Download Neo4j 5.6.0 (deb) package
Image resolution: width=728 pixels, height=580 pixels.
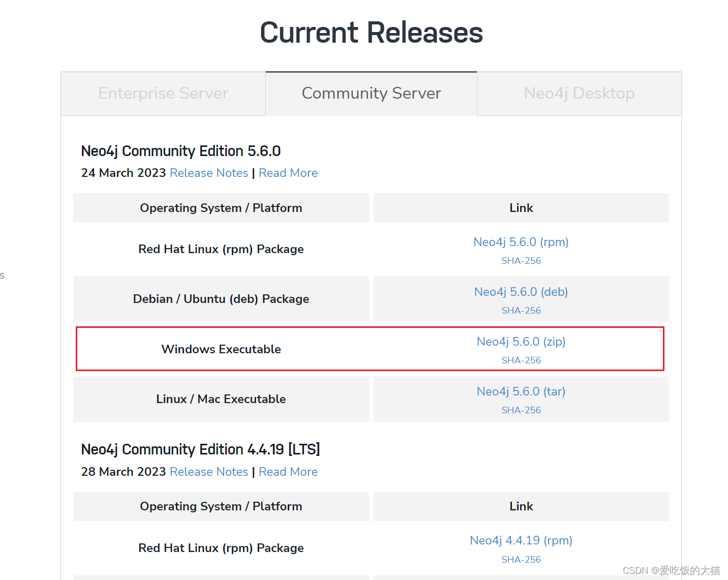[x=521, y=292]
